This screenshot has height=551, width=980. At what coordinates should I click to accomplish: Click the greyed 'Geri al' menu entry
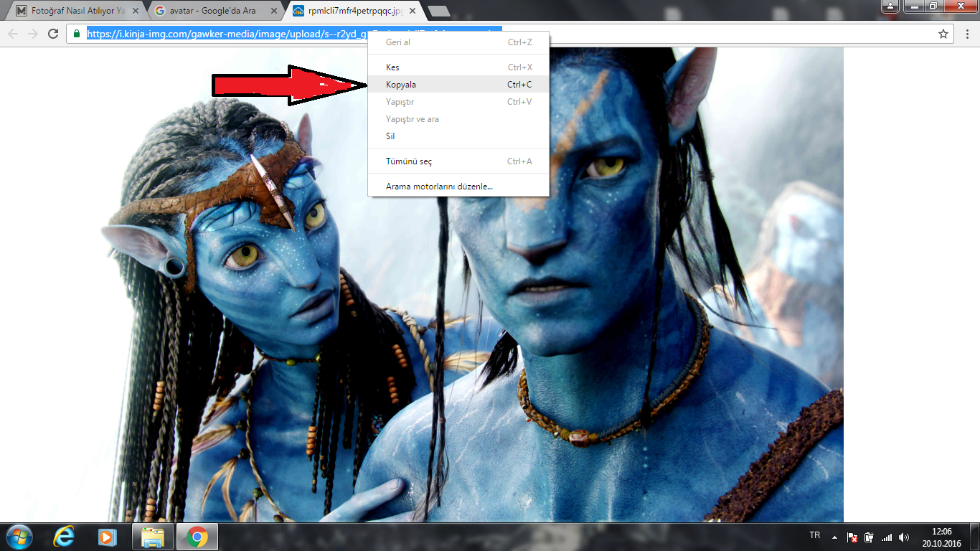tap(458, 42)
